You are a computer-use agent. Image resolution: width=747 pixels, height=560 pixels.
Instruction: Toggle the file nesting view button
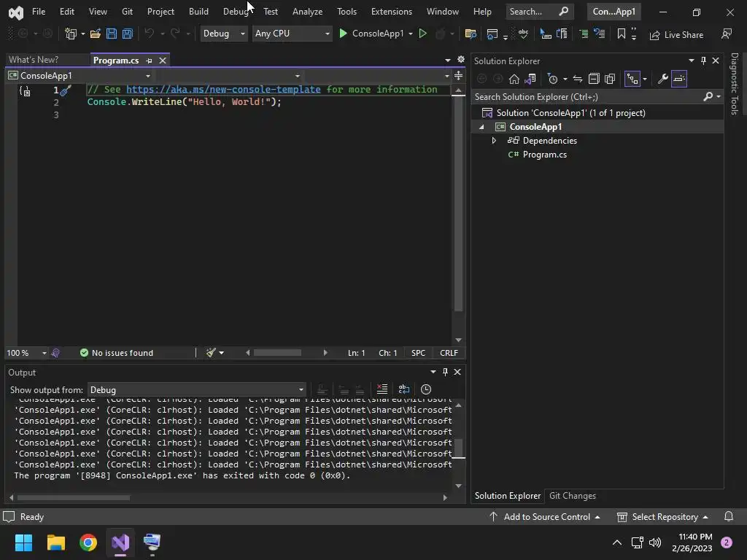632,79
